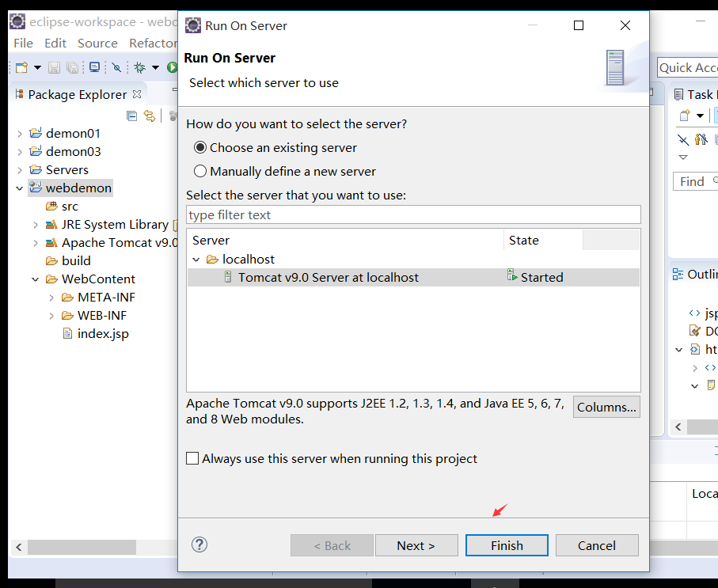718x588 pixels.
Task: Collapse the WebContent folder arrow
Action: coord(36,279)
